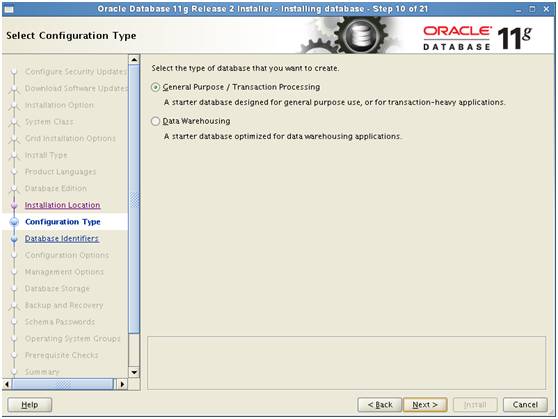Click the Install Type step
The image size is (558, 419).
[x=46, y=155]
